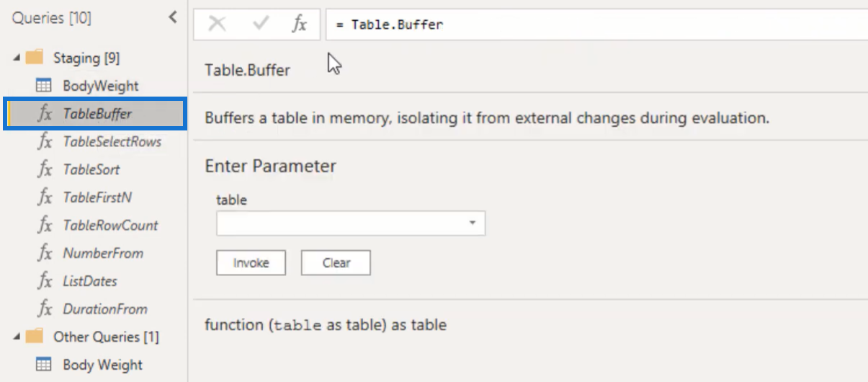Screen dimensions: 868x382
Task: Click the Staging folder icon
Action: (x=35, y=57)
